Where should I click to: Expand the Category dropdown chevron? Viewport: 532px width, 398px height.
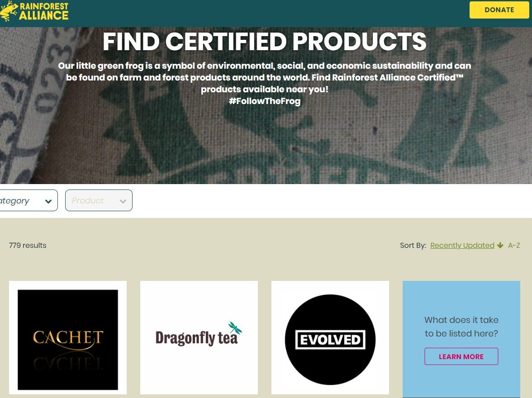click(48, 201)
